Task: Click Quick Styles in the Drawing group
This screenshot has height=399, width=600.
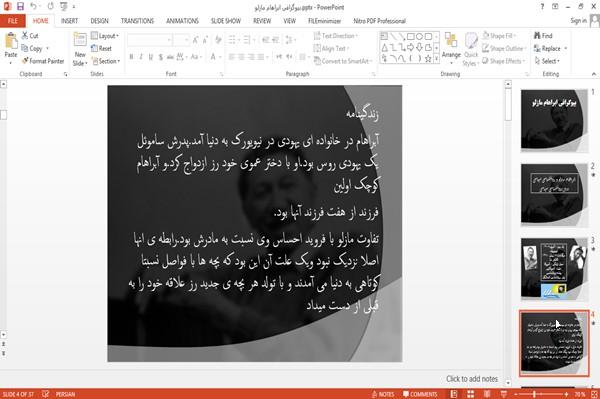Action: coord(471,49)
